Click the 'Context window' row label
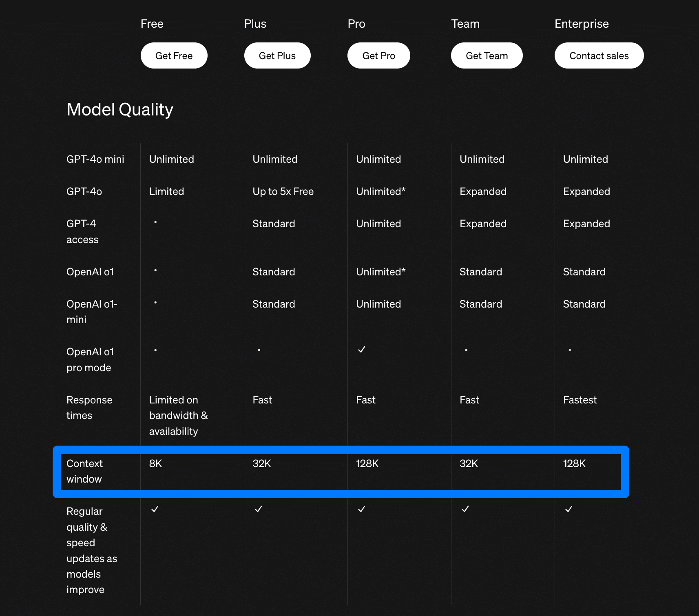Viewport: 699px width, 616px height. [84, 471]
